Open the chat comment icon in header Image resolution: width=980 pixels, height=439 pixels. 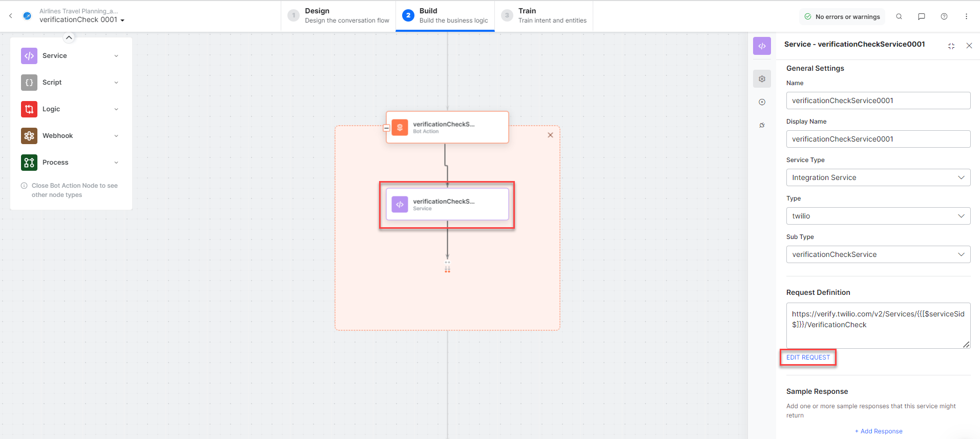point(921,16)
